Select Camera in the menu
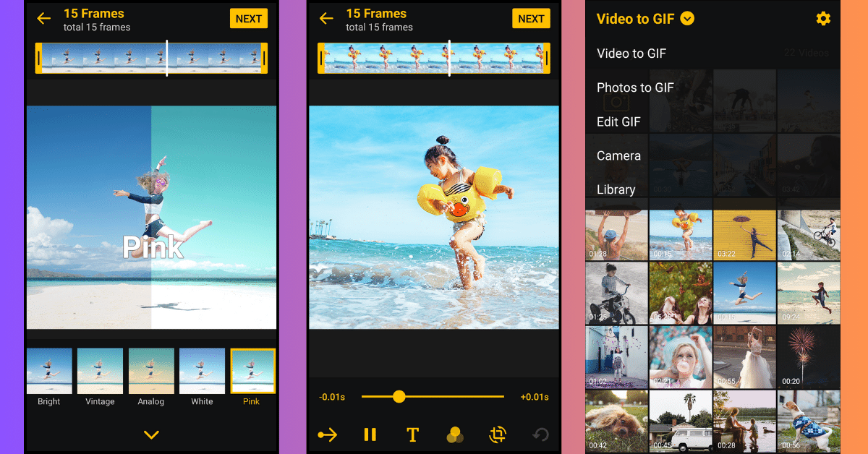The image size is (868, 454). 618,155
